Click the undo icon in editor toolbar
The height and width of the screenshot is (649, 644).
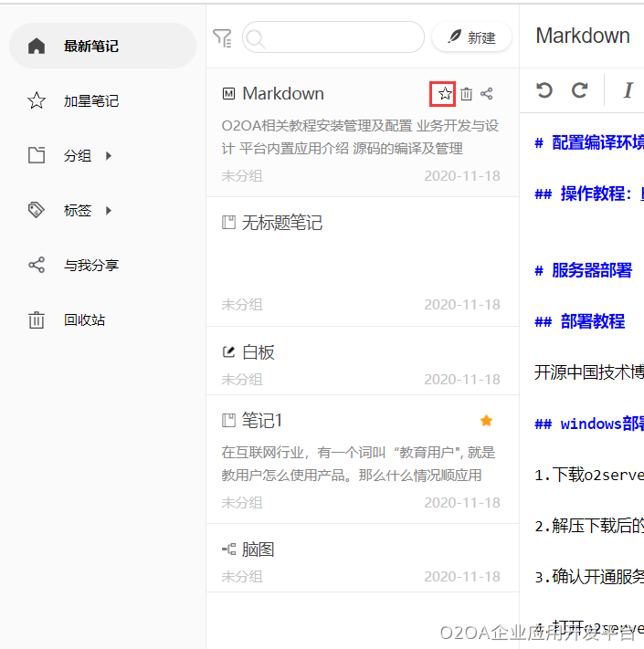coord(544,89)
